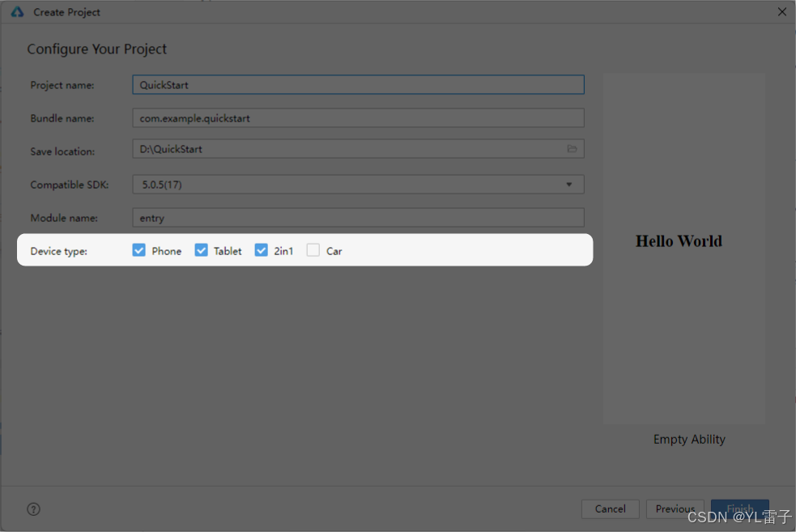Click the Create Project title text
The height and width of the screenshot is (532, 796).
point(66,12)
